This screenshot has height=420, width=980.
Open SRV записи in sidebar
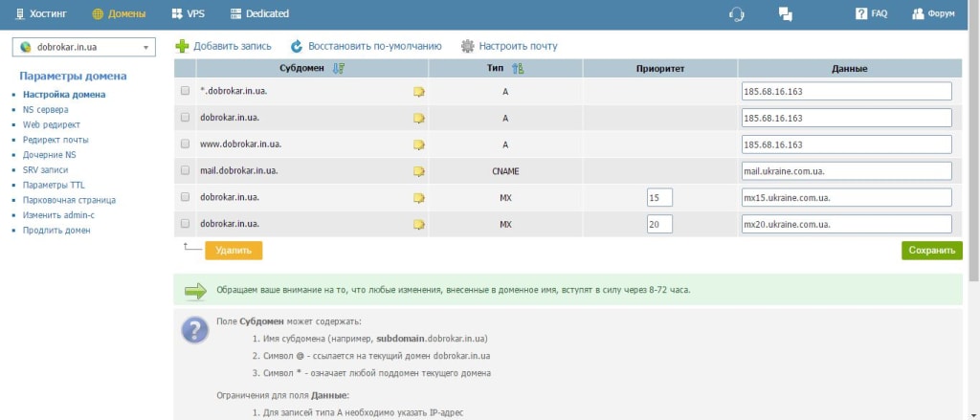point(46,170)
